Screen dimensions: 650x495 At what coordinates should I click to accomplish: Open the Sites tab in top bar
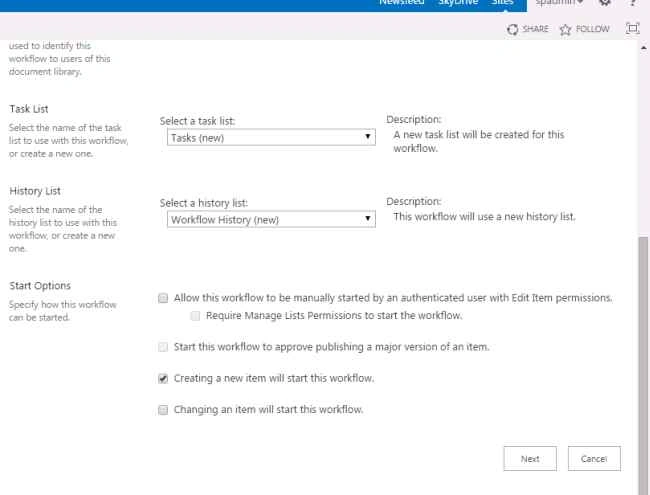pos(502,2)
